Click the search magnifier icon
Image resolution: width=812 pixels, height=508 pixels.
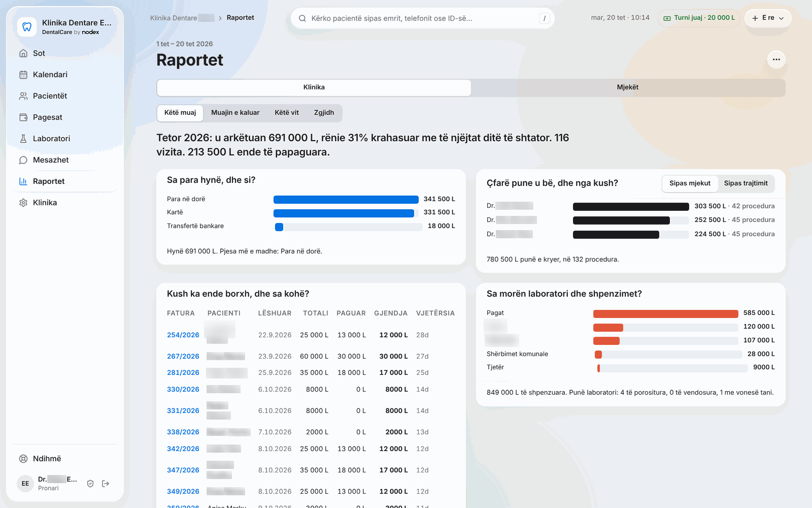click(302, 18)
